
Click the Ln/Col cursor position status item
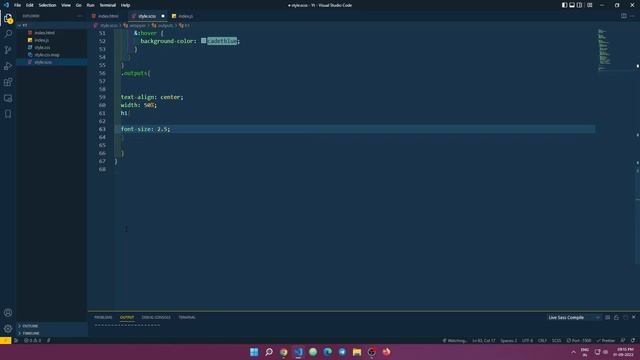(x=484, y=340)
